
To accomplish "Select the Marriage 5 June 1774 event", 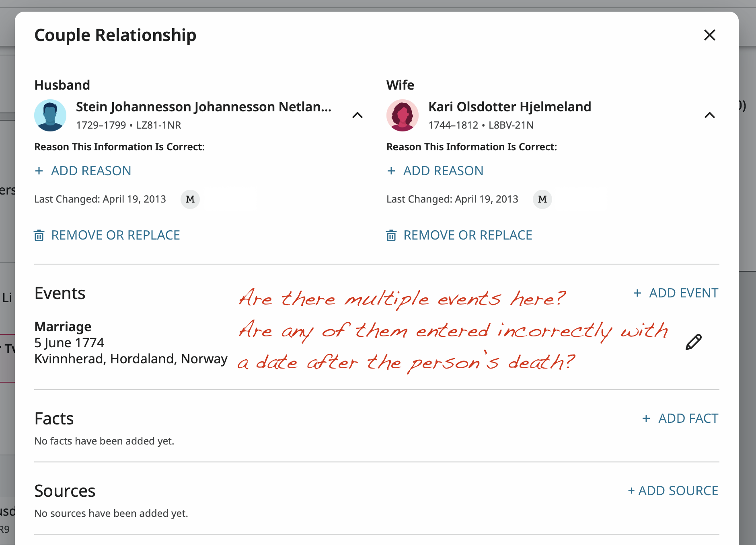I will pos(131,342).
